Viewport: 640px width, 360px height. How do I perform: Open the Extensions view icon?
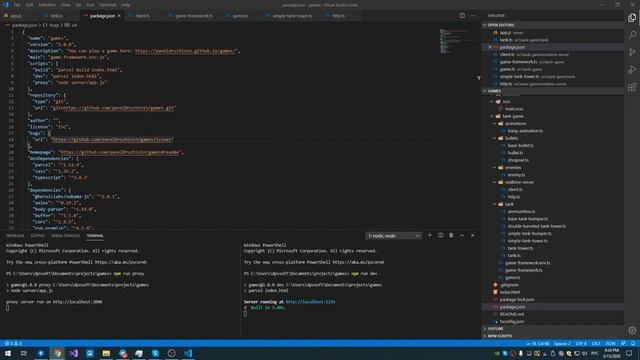pyautogui.click(x=632, y=87)
